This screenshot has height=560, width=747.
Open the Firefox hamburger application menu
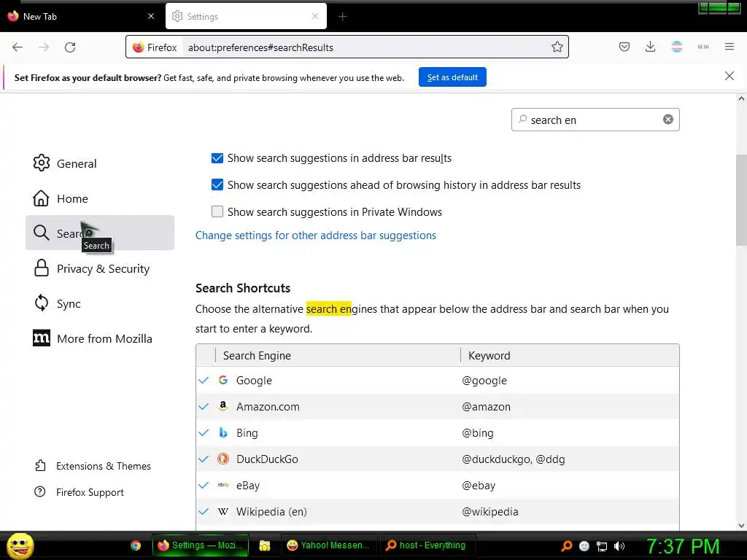729,47
